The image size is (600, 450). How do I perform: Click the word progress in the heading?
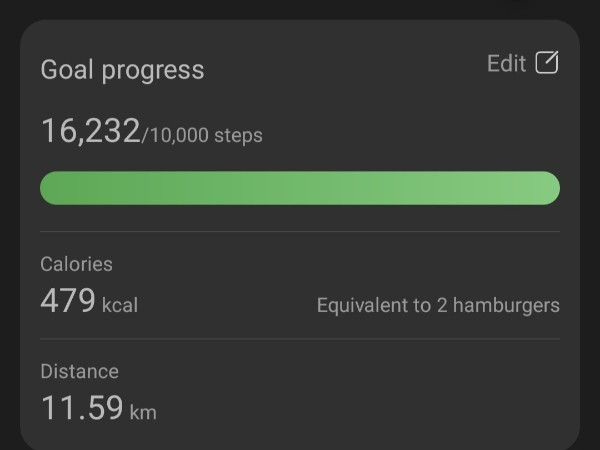[x=155, y=70]
